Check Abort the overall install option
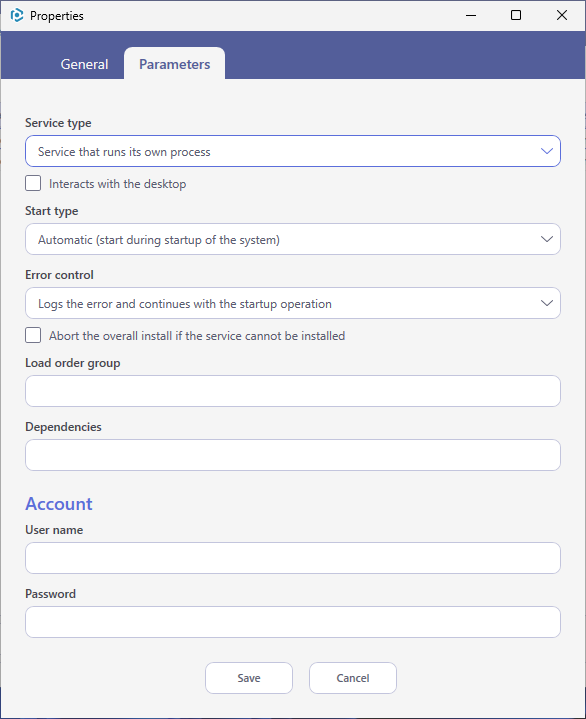586x719 pixels. coord(33,335)
